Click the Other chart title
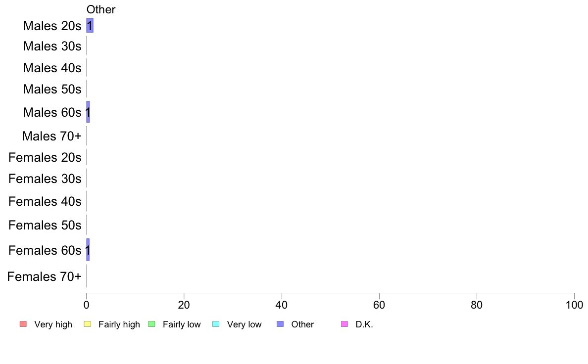This screenshot has width=588, height=364. point(101,9)
